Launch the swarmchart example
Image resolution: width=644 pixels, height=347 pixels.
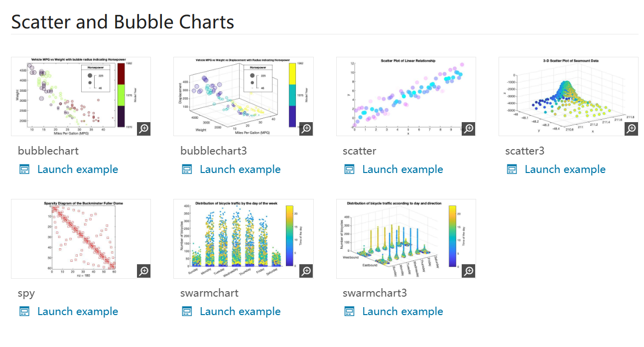click(x=240, y=312)
